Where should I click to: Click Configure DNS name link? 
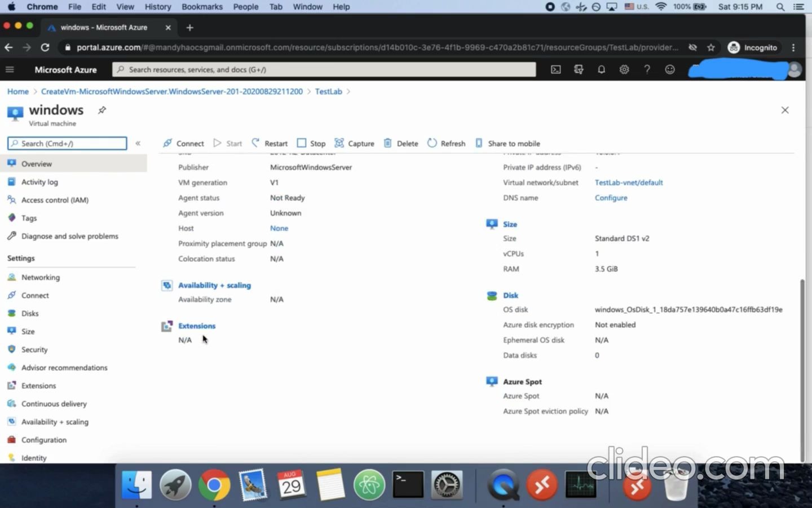[611, 198]
